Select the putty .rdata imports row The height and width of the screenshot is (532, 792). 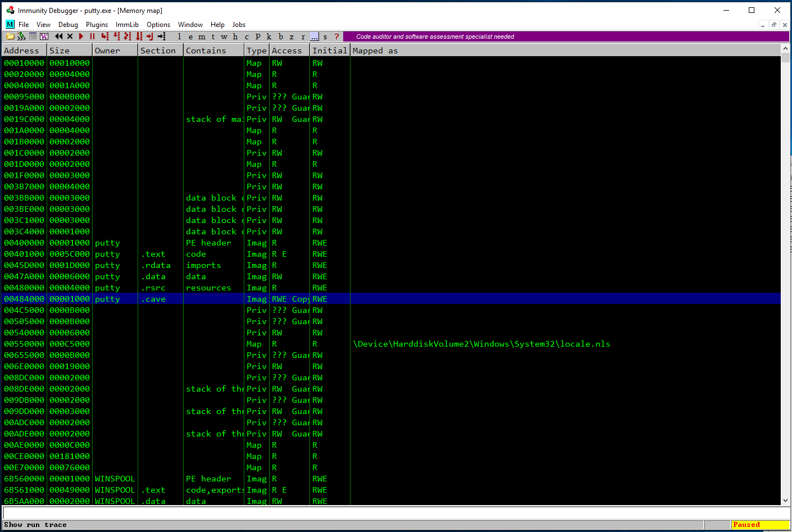(391, 265)
